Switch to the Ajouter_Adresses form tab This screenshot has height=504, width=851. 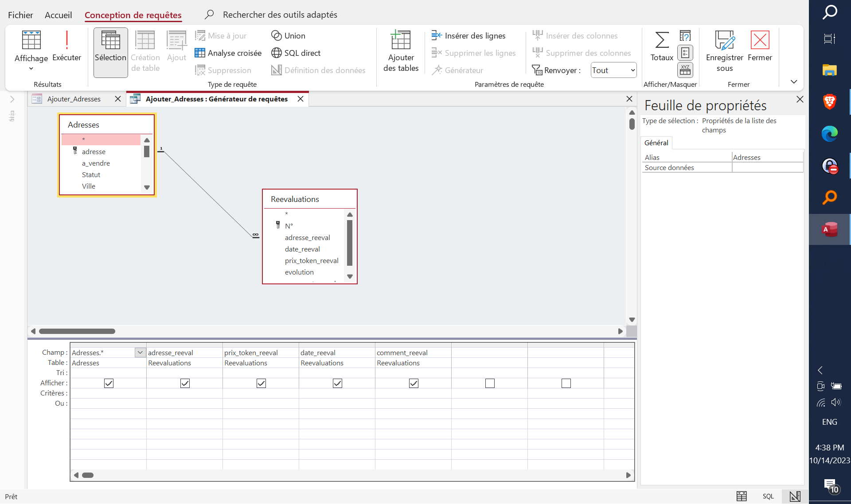click(x=74, y=99)
